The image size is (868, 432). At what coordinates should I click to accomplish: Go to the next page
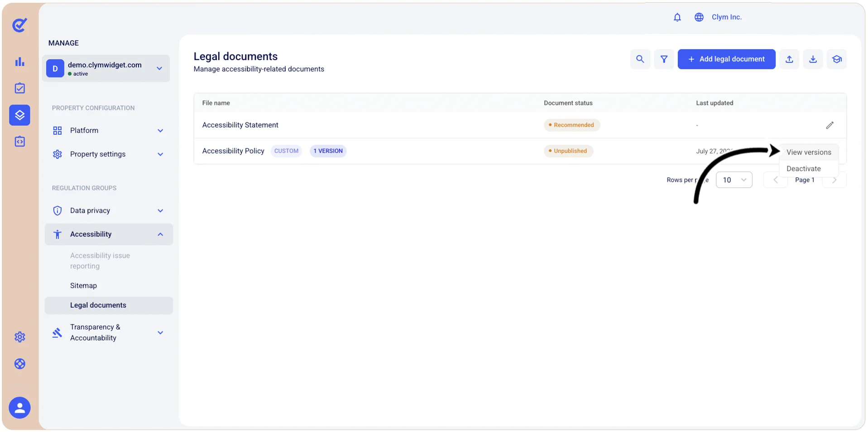pos(834,180)
